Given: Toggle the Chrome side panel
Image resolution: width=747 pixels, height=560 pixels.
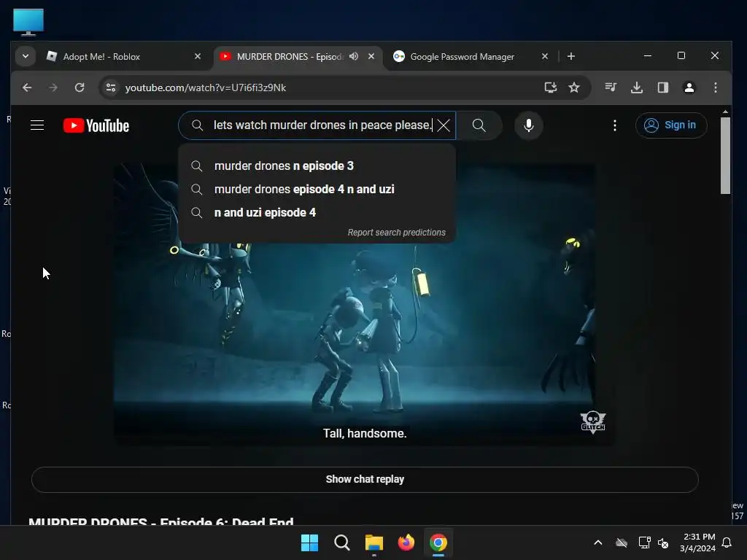Looking at the screenshot, I should pos(662,87).
